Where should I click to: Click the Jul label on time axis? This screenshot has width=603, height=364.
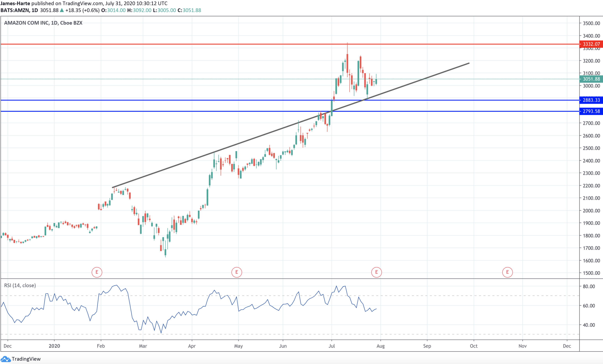click(332, 346)
